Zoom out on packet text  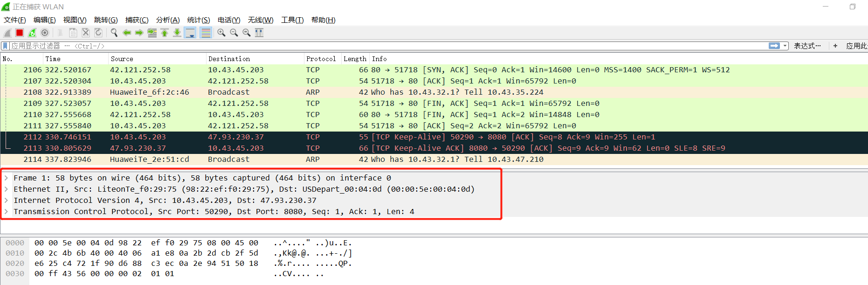[x=234, y=33]
